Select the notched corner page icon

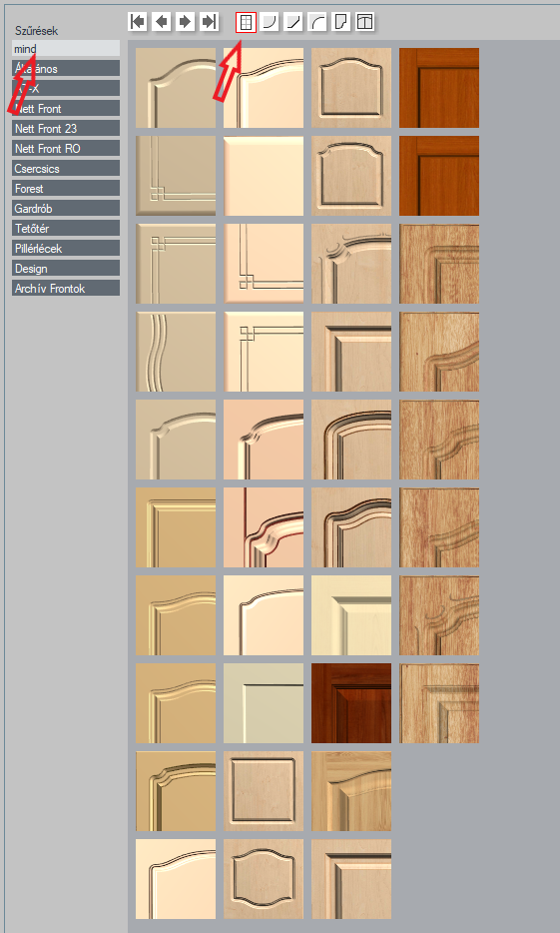(x=341, y=22)
